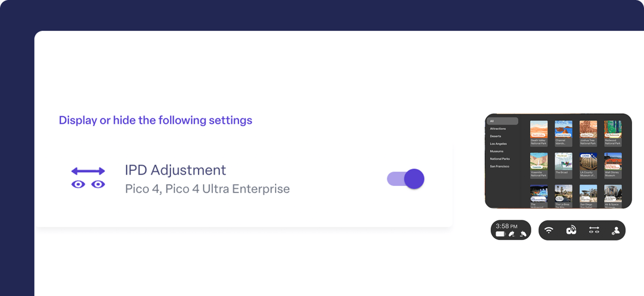
Task: Click the left controller status icon
Action: 512,235
